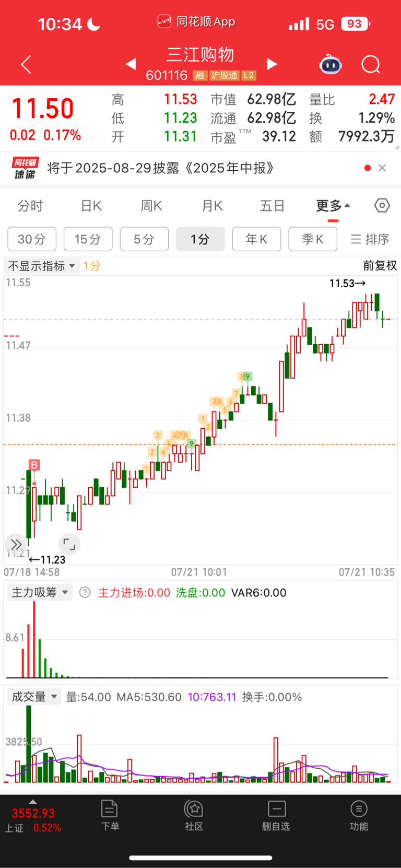The height and width of the screenshot is (868, 401).
Task: Go to previous stock with left triangle
Action: pos(131,64)
